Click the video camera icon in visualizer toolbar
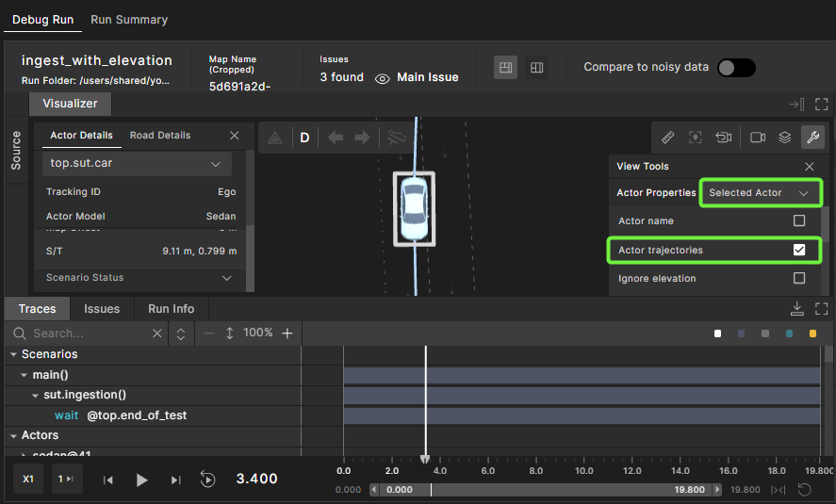The width and height of the screenshot is (836, 504). pos(757,138)
